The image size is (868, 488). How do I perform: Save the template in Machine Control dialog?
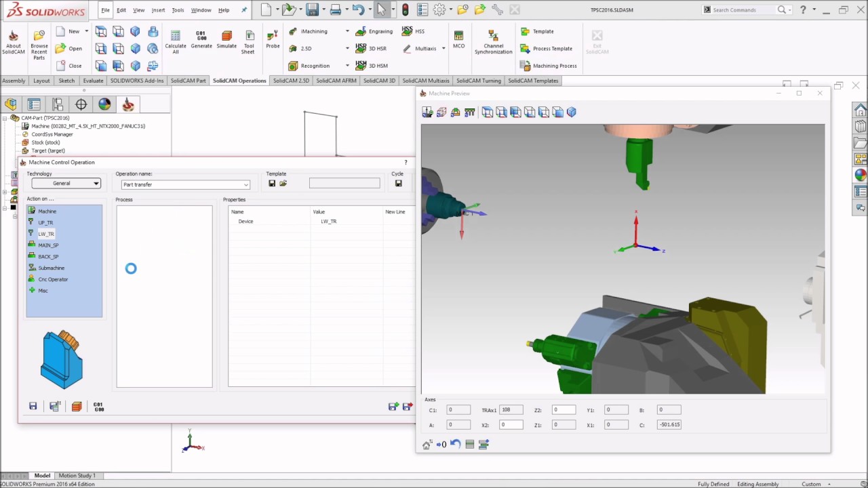coord(272,184)
